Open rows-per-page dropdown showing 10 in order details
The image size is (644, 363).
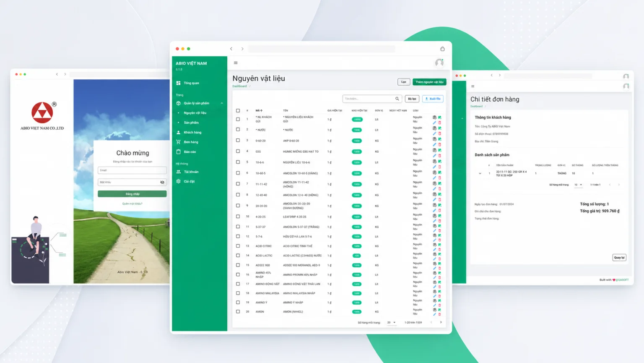coord(578,185)
